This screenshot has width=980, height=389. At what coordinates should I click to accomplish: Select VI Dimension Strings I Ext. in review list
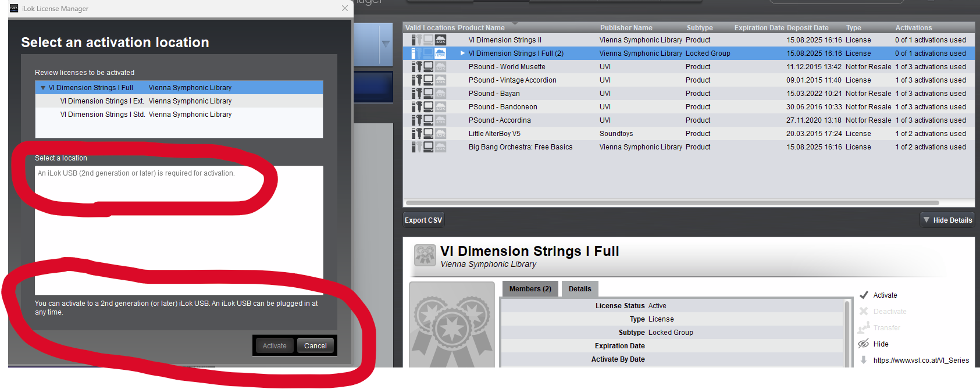point(179,101)
